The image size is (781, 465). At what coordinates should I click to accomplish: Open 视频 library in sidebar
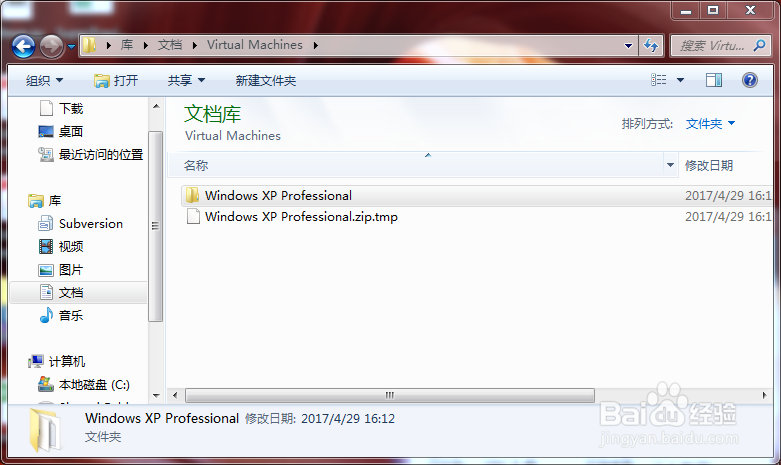pos(71,246)
